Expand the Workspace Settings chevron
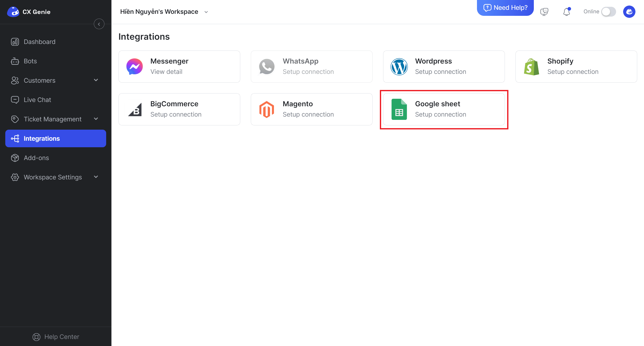The width and height of the screenshot is (644, 346). [96, 177]
